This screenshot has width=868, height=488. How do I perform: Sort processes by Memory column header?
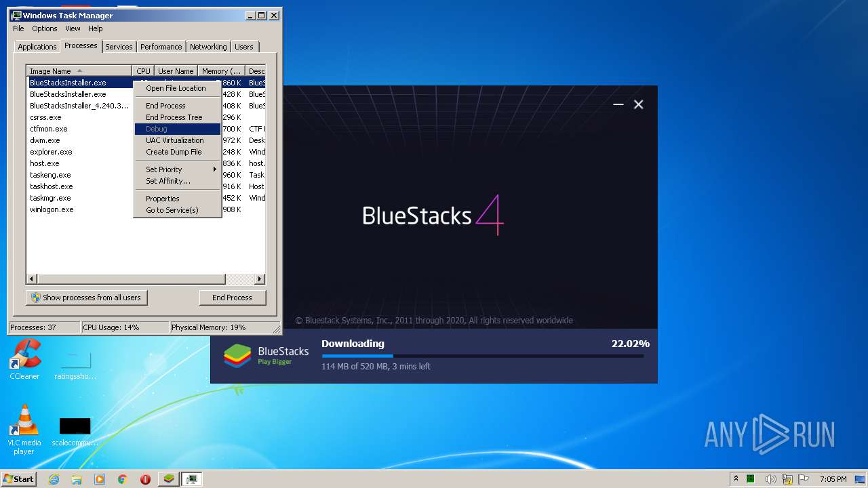[x=222, y=71]
